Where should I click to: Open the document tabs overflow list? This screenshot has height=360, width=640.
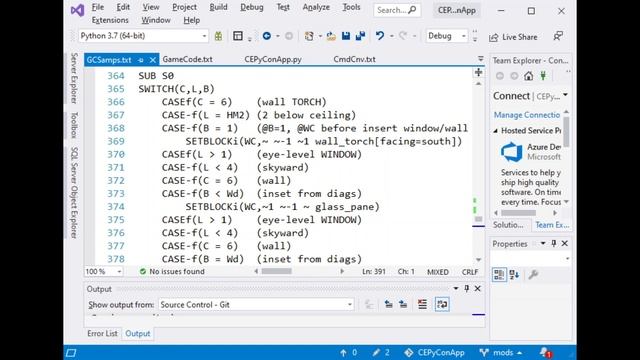[480, 59]
